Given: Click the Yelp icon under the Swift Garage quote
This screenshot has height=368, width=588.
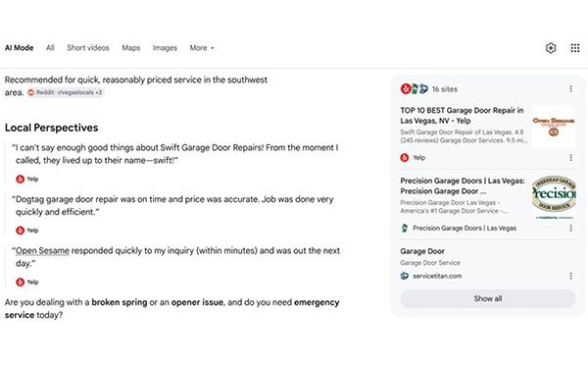Looking at the screenshot, I should click(x=21, y=180).
